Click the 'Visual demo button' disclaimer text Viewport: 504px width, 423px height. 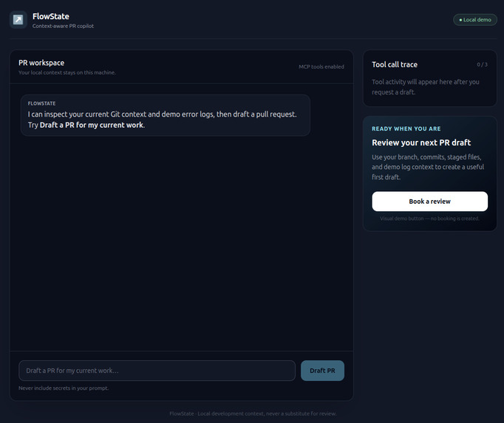click(430, 219)
